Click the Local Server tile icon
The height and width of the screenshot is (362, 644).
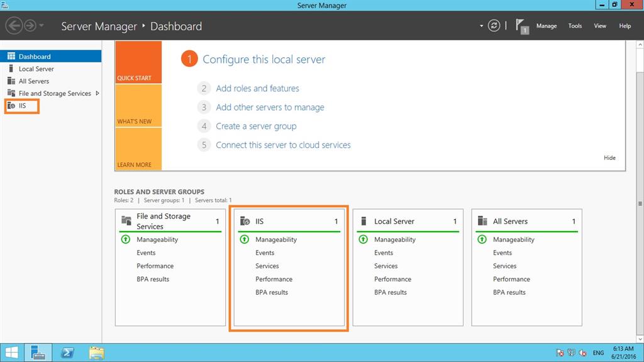point(364,221)
